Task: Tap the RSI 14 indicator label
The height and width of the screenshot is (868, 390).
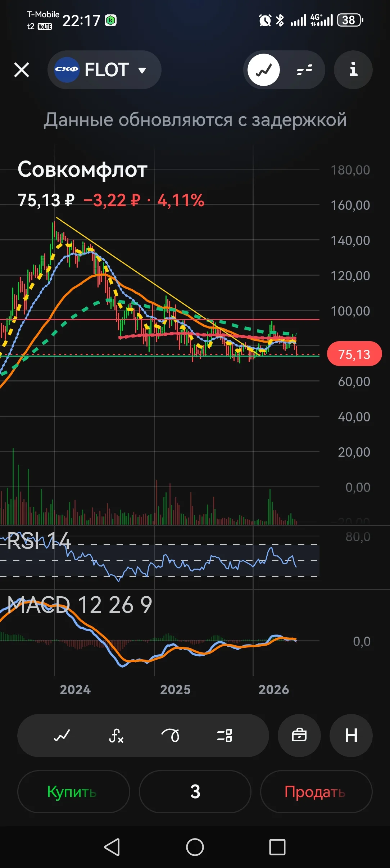Action: [x=39, y=541]
